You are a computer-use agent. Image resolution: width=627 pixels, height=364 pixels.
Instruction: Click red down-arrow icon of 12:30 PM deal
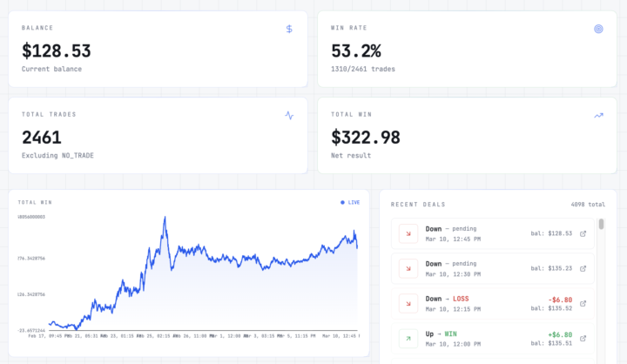pos(408,268)
